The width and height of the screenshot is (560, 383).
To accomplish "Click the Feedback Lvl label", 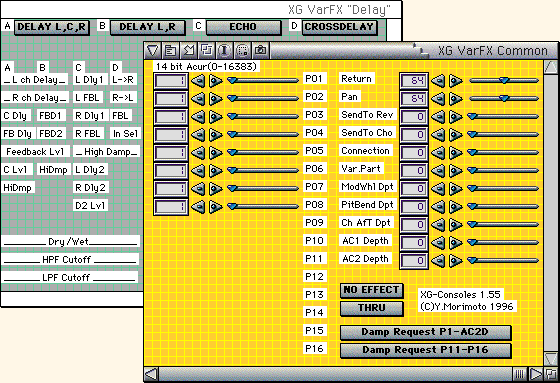I will [x=35, y=152].
